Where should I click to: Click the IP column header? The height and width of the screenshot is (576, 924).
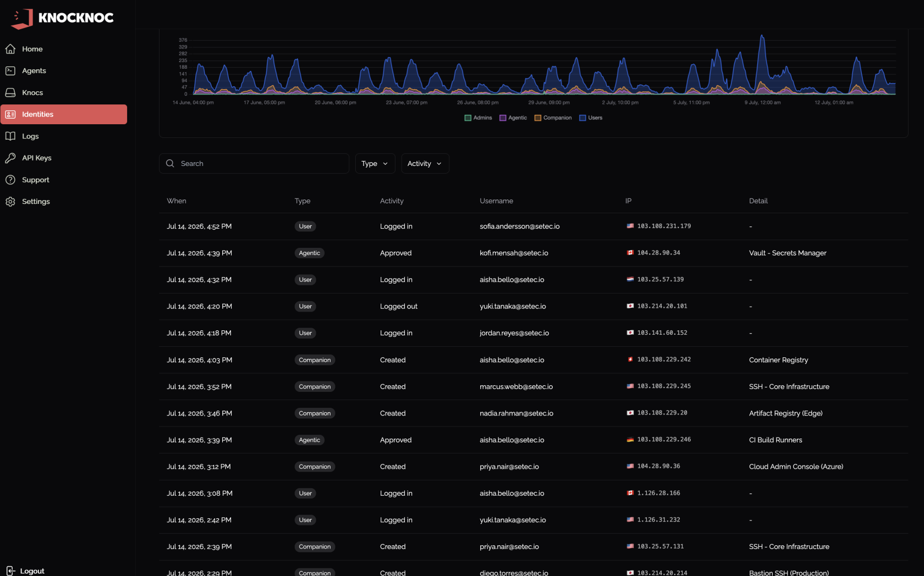628,201
